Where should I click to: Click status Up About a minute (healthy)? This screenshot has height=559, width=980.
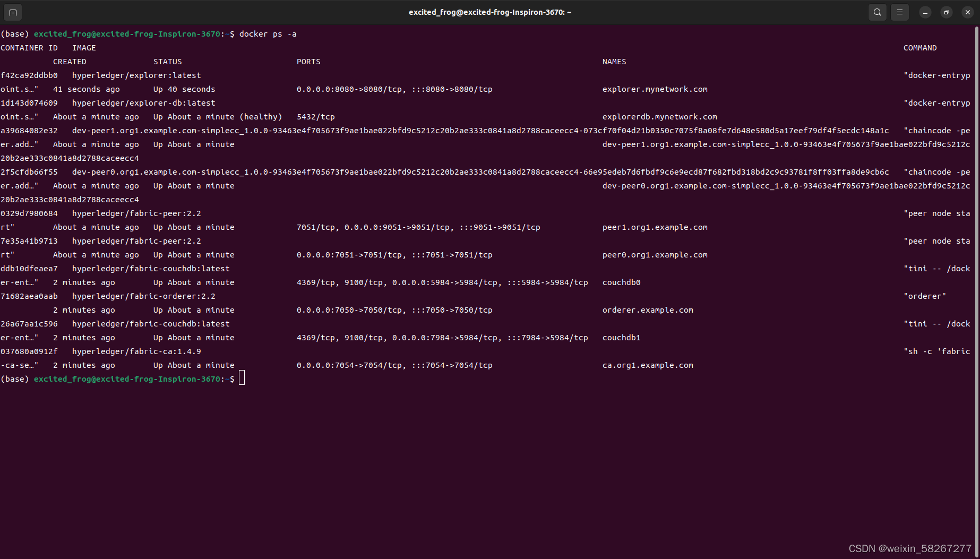(218, 117)
